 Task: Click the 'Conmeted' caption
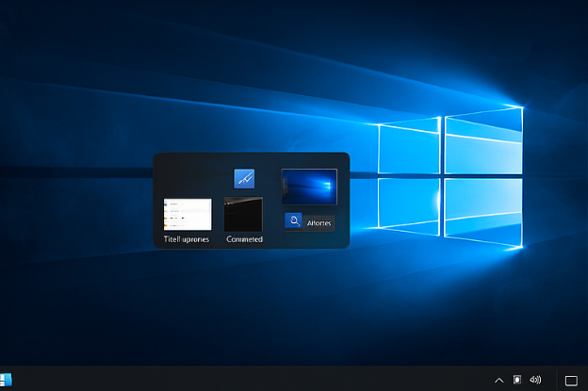pos(244,239)
